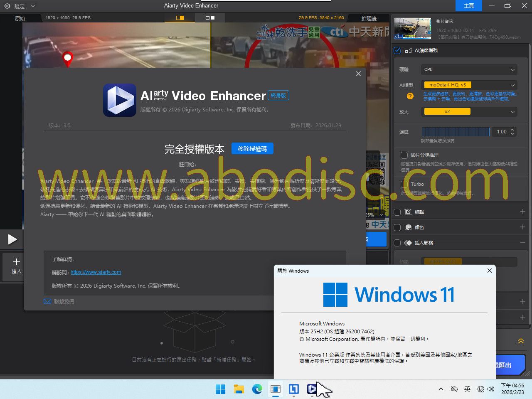
Task: Click the Windows Start button
Action: 220,389
